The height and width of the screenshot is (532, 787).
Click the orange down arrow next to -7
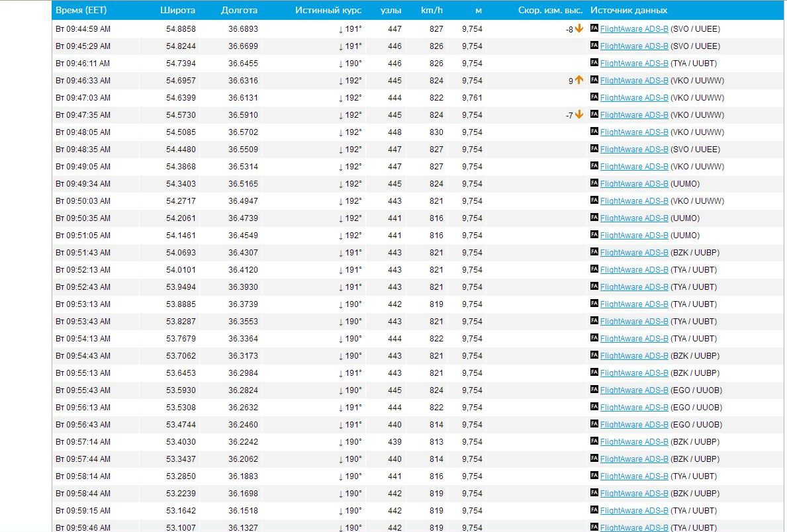pyautogui.click(x=579, y=114)
